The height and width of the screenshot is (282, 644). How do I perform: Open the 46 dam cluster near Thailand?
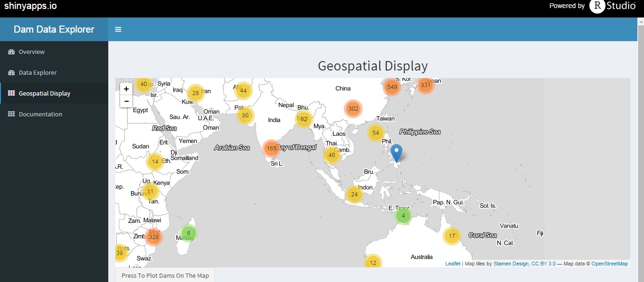[331, 155]
